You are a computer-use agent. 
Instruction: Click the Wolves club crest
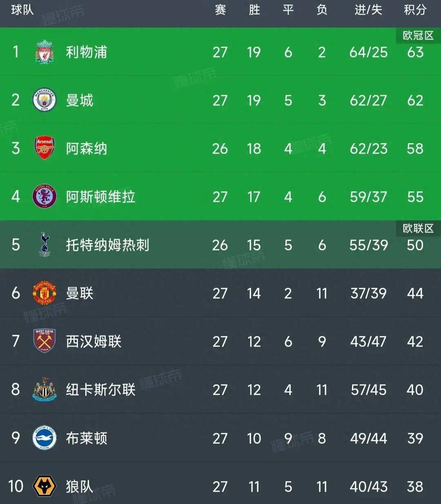(x=44, y=486)
